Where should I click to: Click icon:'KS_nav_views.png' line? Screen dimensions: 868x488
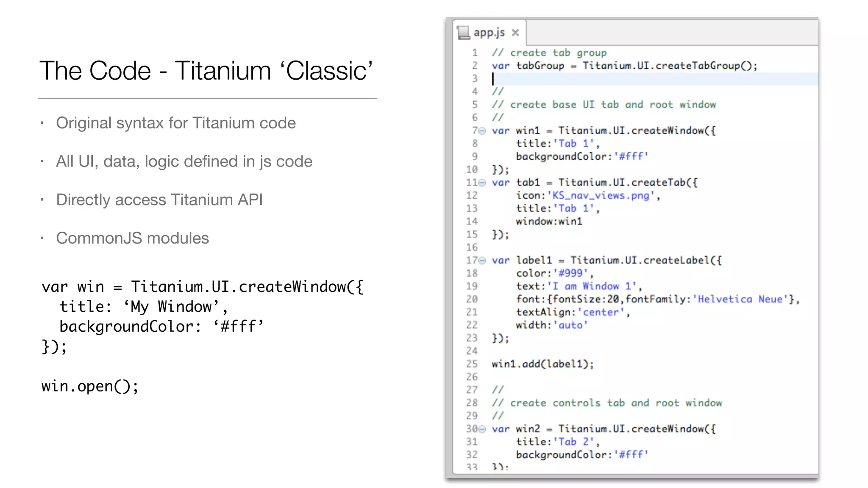[x=588, y=196]
